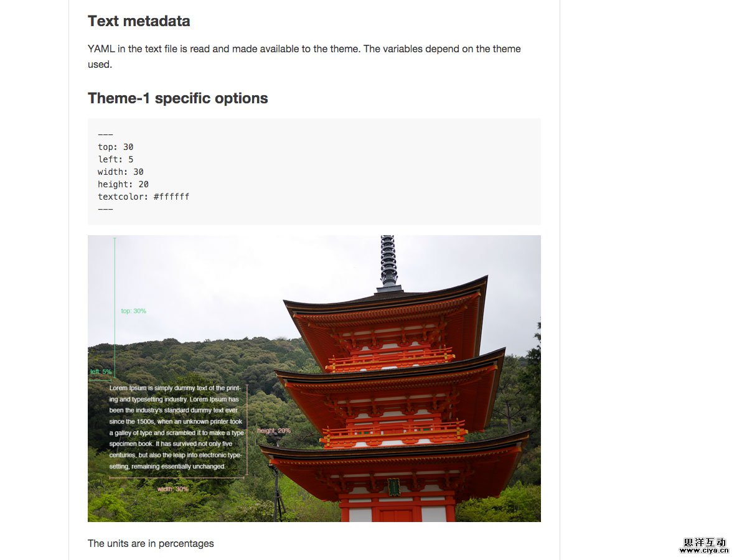Viewport: 747px width, 560px height.
Task: Click the 'top: 30' code line
Action: [x=116, y=147]
